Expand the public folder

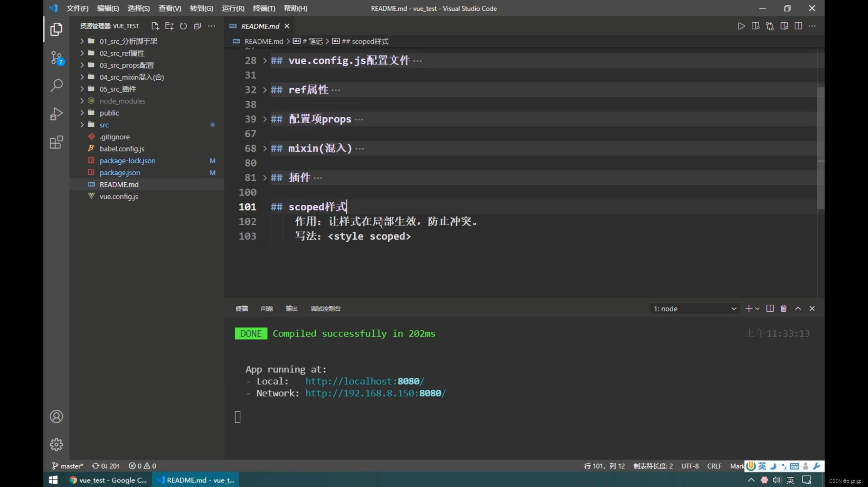[82, 113]
